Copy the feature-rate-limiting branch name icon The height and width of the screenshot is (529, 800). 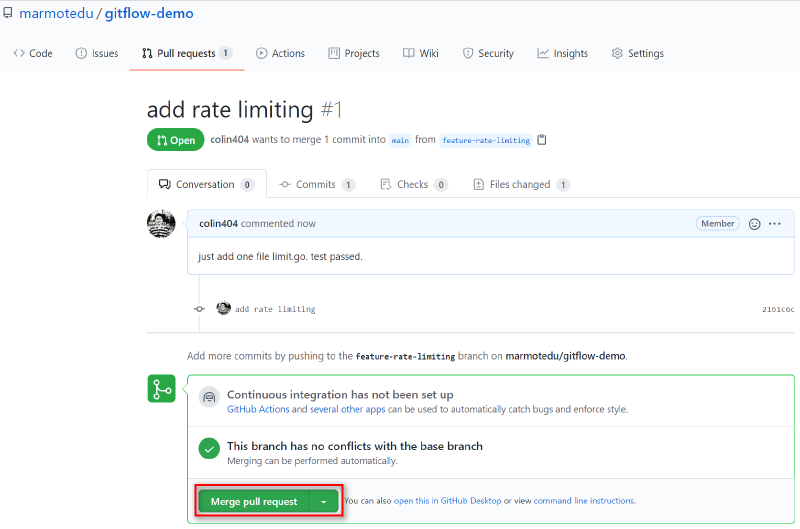[542, 140]
